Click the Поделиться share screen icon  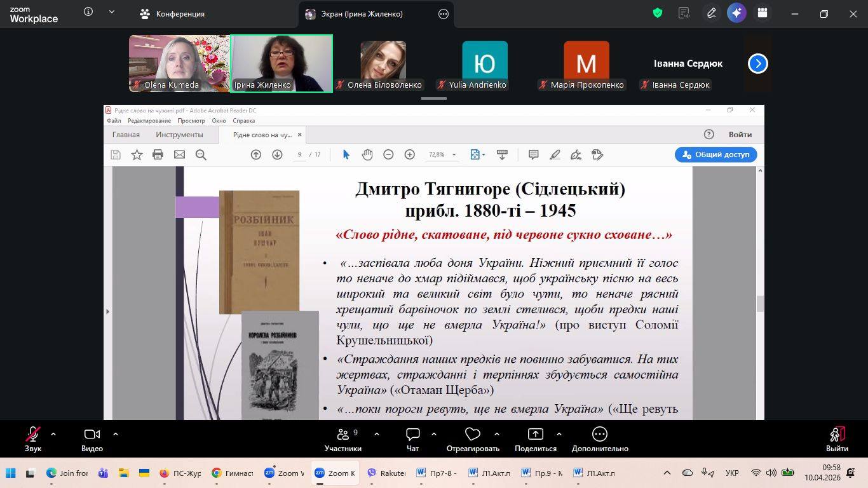[536, 435]
